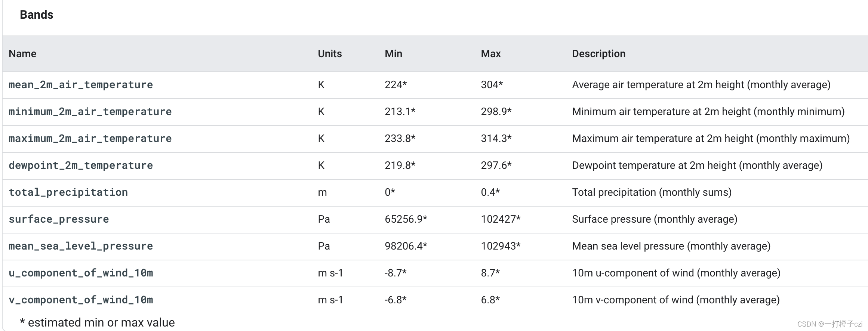Click max value 297.6*
The width and height of the screenshot is (868, 331).
[496, 165]
